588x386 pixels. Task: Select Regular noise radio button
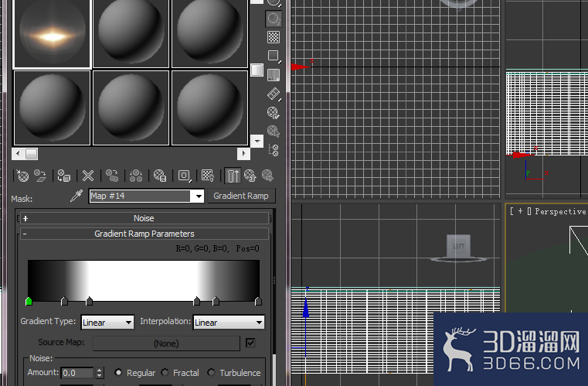click(118, 373)
